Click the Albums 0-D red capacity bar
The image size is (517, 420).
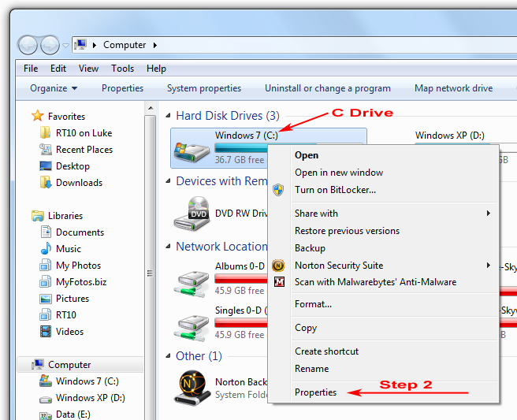[x=241, y=279]
